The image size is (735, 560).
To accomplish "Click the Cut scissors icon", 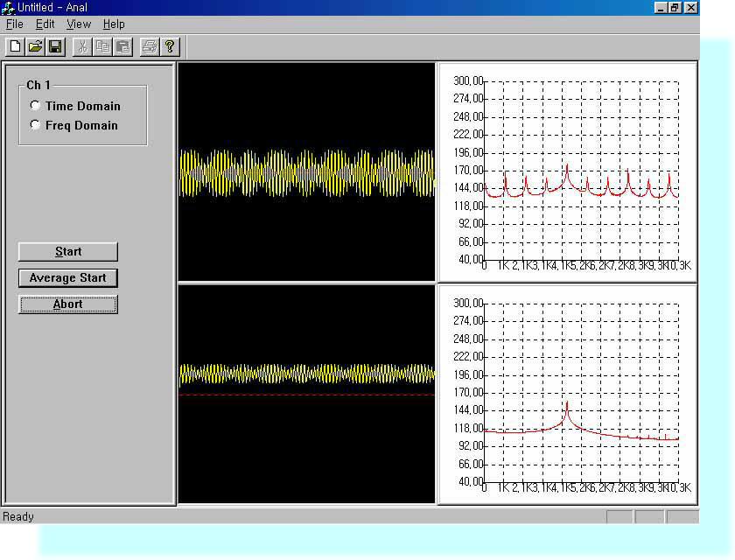I will pyautogui.click(x=82, y=46).
